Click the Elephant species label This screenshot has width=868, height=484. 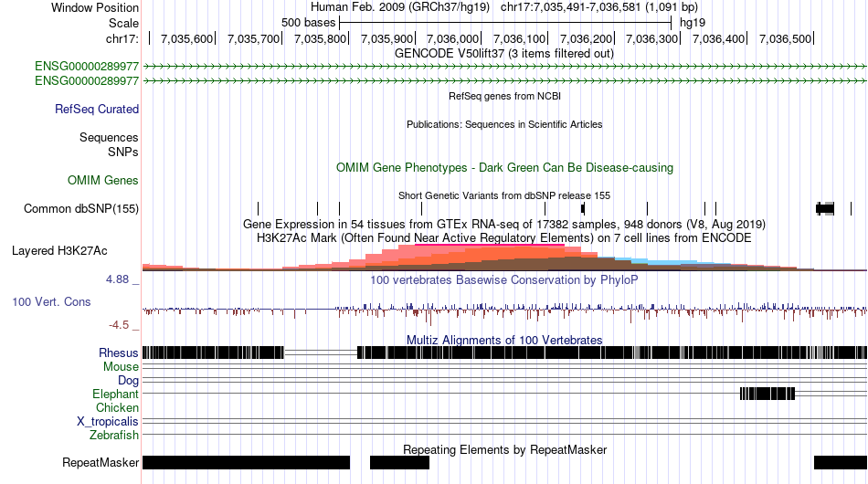tap(116, 395)
